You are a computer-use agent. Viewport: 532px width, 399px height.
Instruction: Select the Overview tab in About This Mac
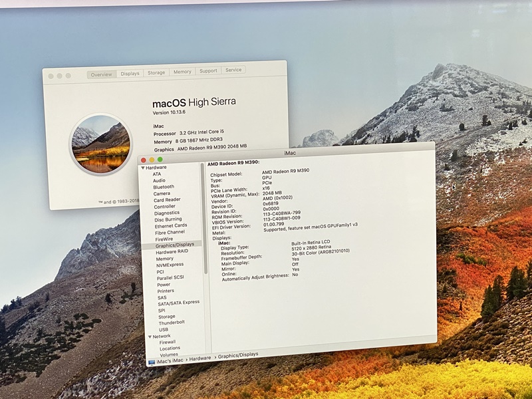102,74
